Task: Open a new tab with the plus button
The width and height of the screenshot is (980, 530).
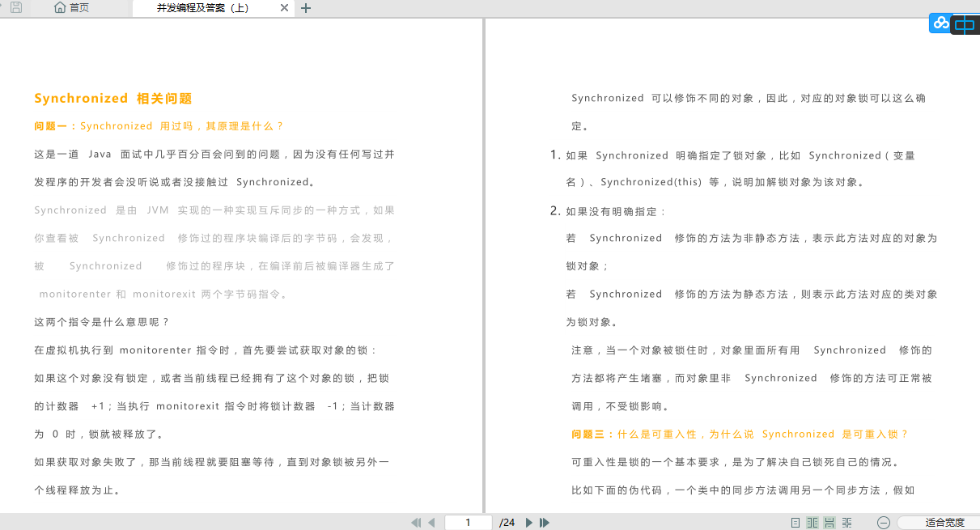Action: coord(305,8)
